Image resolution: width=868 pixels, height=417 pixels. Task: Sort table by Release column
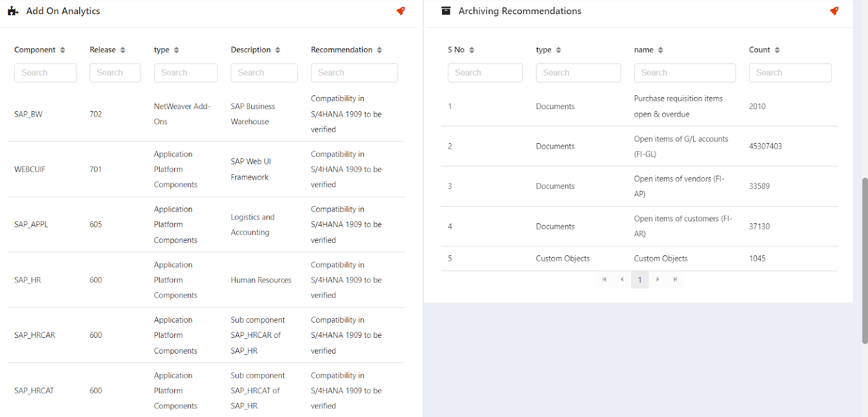123,50
